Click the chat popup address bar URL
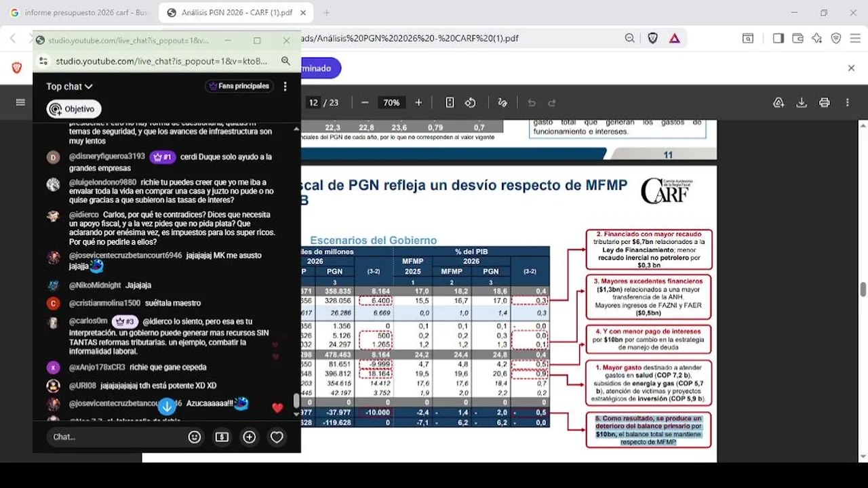868x488 pixels. 161,61
